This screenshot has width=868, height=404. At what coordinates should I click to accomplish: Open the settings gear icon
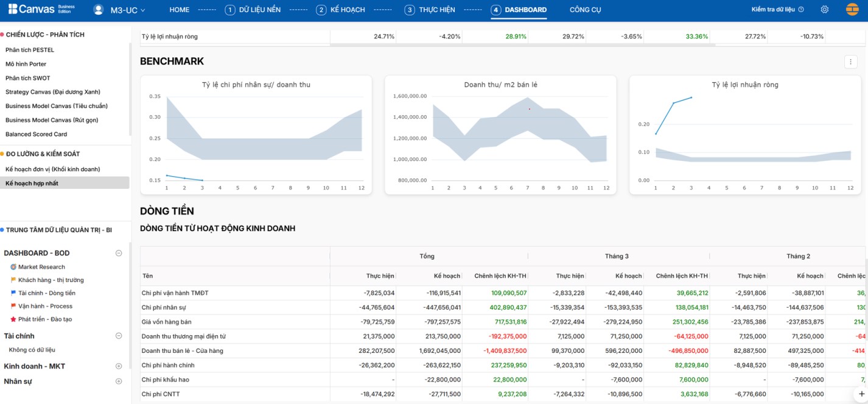coord(824,10)
